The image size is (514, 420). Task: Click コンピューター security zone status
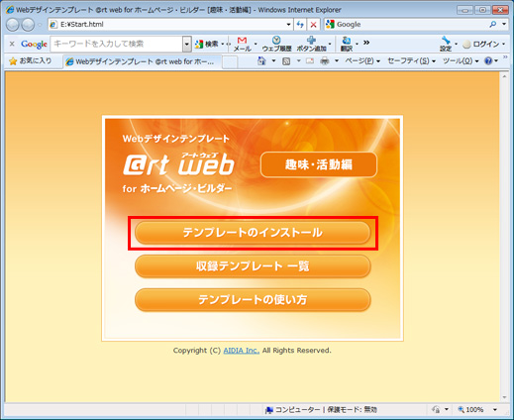coord(321,410)
